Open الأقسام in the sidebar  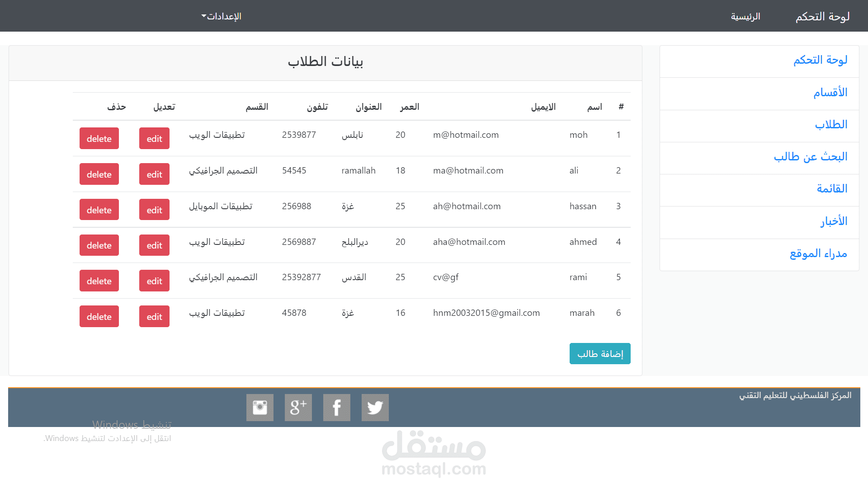tap(830, 93)
